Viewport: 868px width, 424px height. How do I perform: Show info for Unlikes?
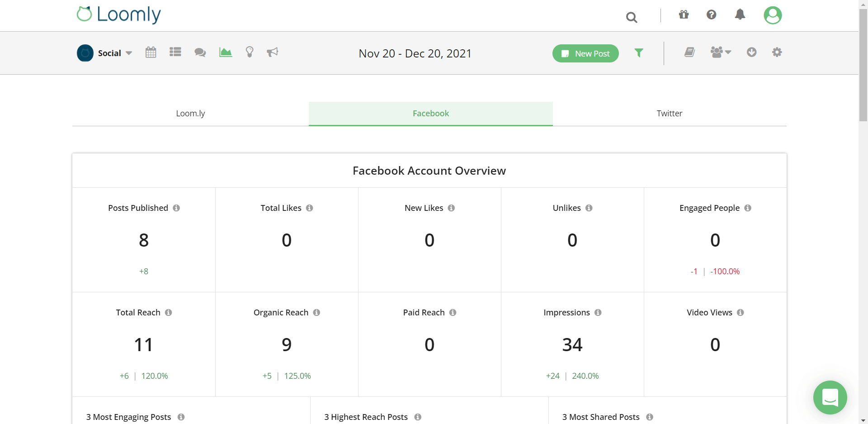click(x=589, y=208)
